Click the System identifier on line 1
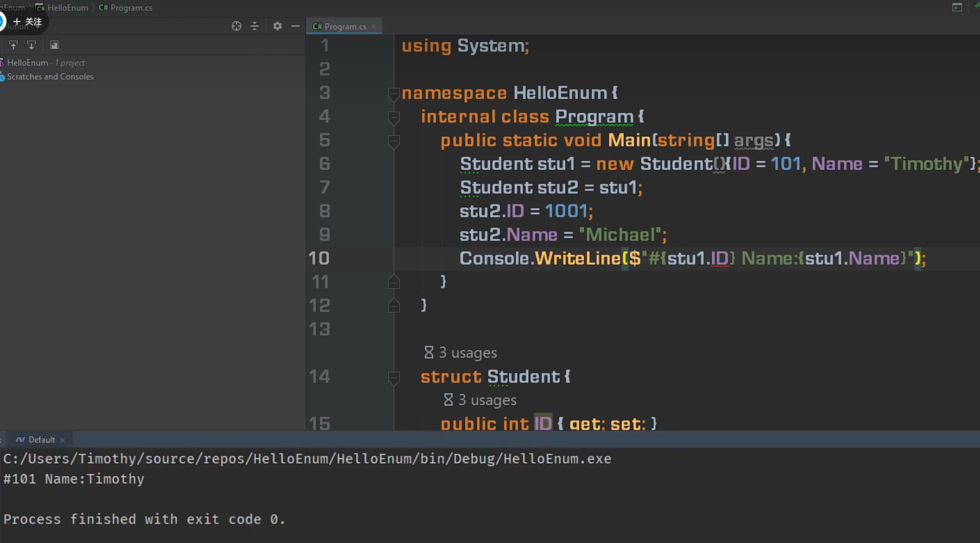 tap(491, 46)
